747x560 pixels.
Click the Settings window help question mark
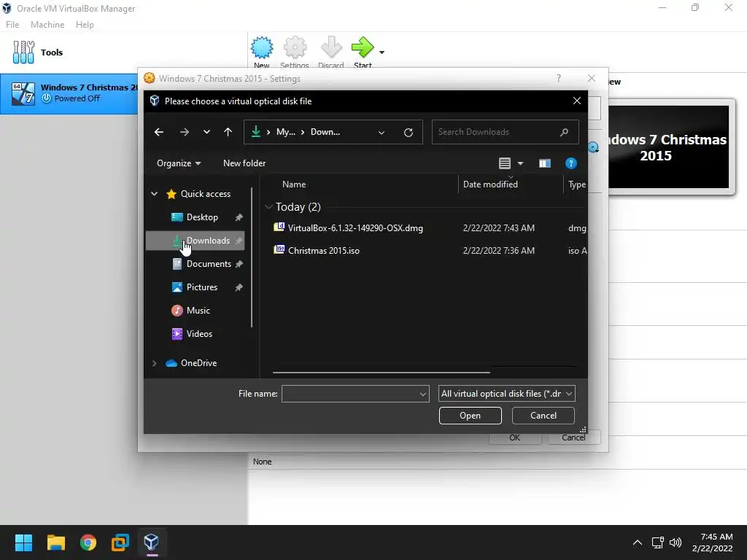[559, 78]
